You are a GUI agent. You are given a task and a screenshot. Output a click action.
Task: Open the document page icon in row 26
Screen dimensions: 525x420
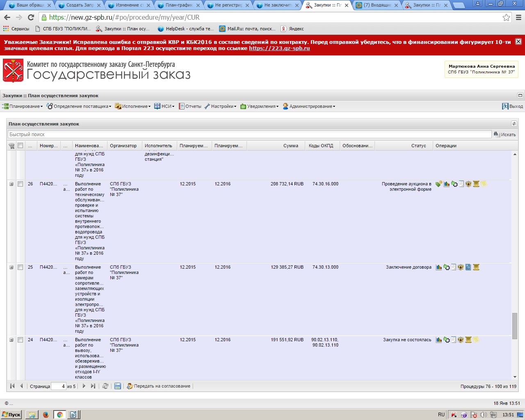click(461, 184)
